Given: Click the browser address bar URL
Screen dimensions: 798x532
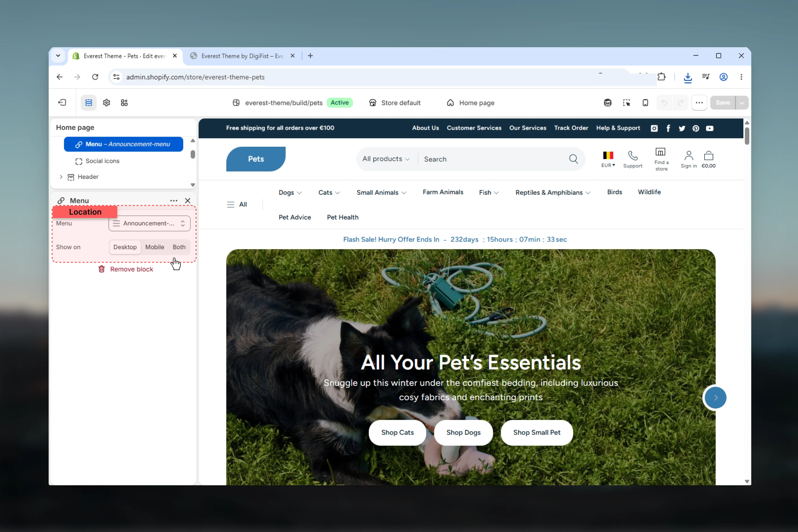Looking at the screenshot, I should point(195,77).
